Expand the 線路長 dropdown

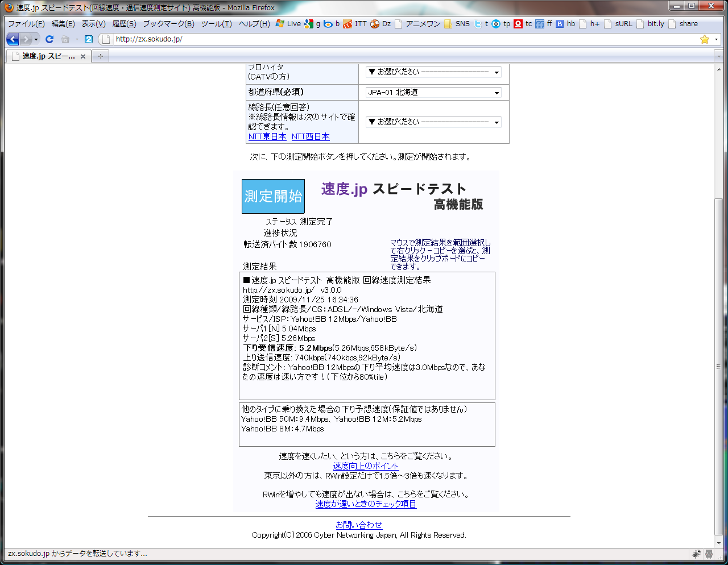pos(433,122)
